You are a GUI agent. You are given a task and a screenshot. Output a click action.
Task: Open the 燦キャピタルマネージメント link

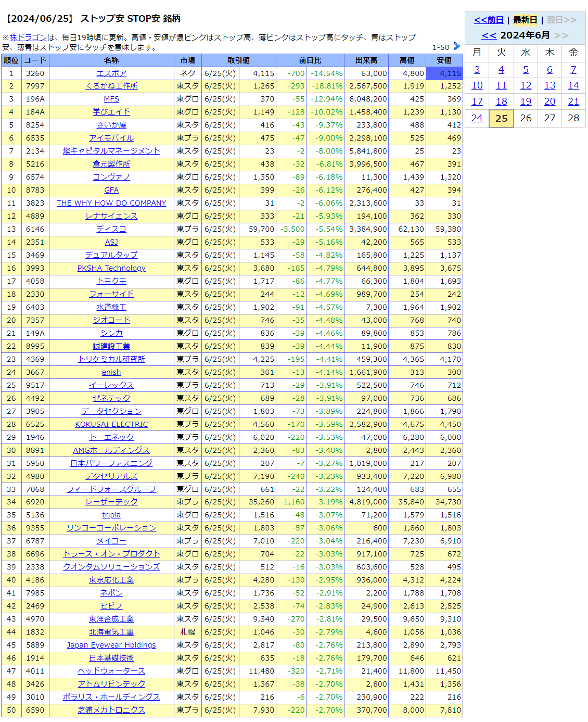[111, 151]
